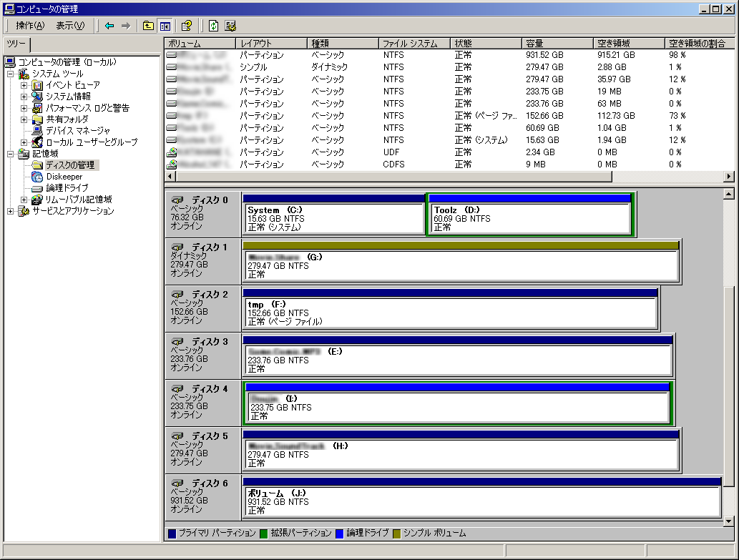Open the Diskeeper icon in the tree
739x560 pixels.
(x=37, y=177)
